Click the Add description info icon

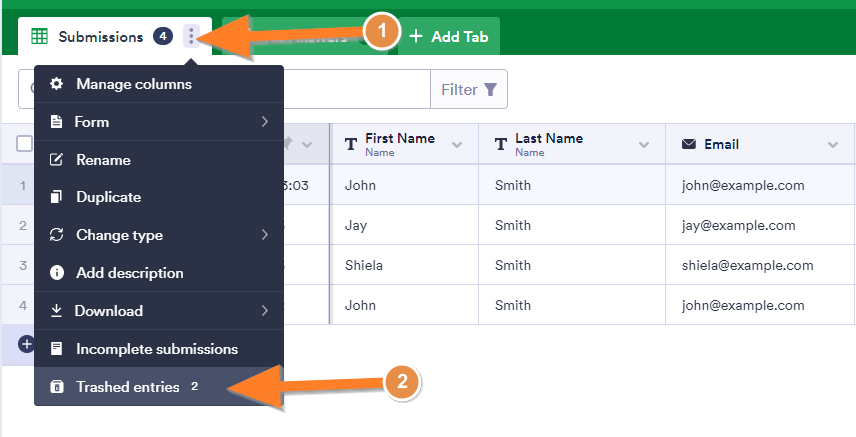pyautogui.click(x=57, y=273)
